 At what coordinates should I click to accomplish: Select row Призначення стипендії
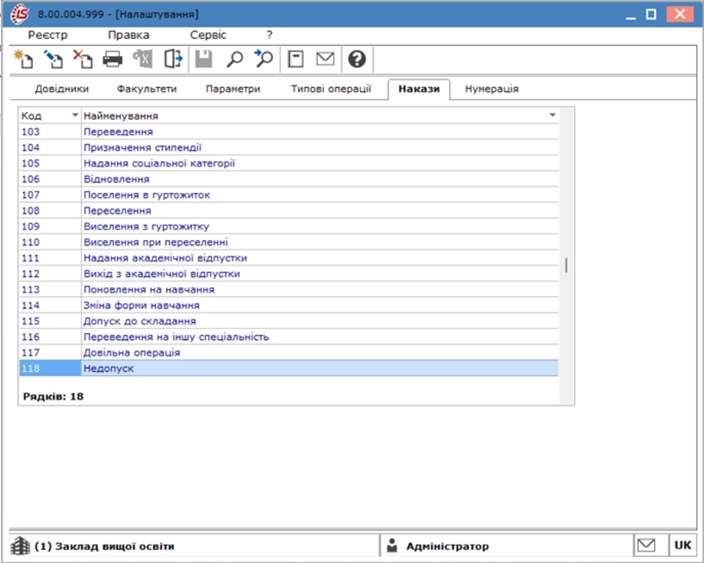(x=289, y=147)
